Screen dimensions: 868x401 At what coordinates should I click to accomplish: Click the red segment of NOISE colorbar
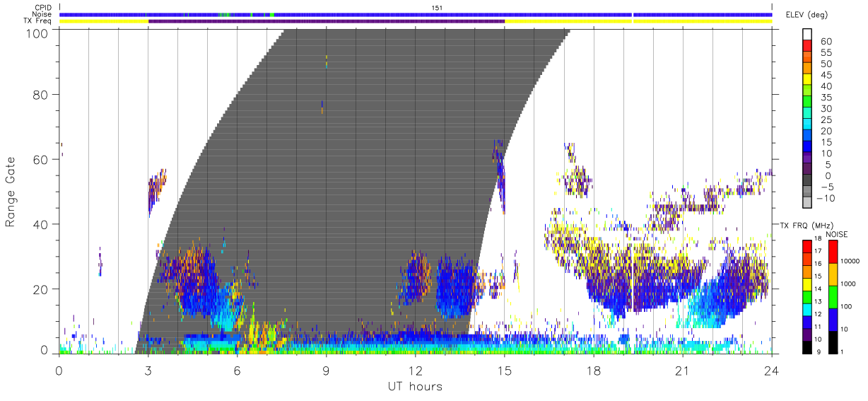pos(832,252)
